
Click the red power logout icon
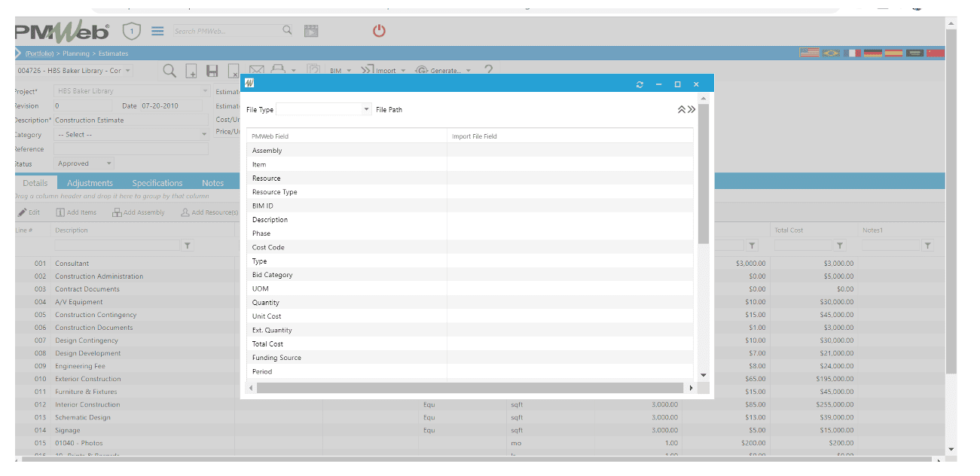point(379,31)
